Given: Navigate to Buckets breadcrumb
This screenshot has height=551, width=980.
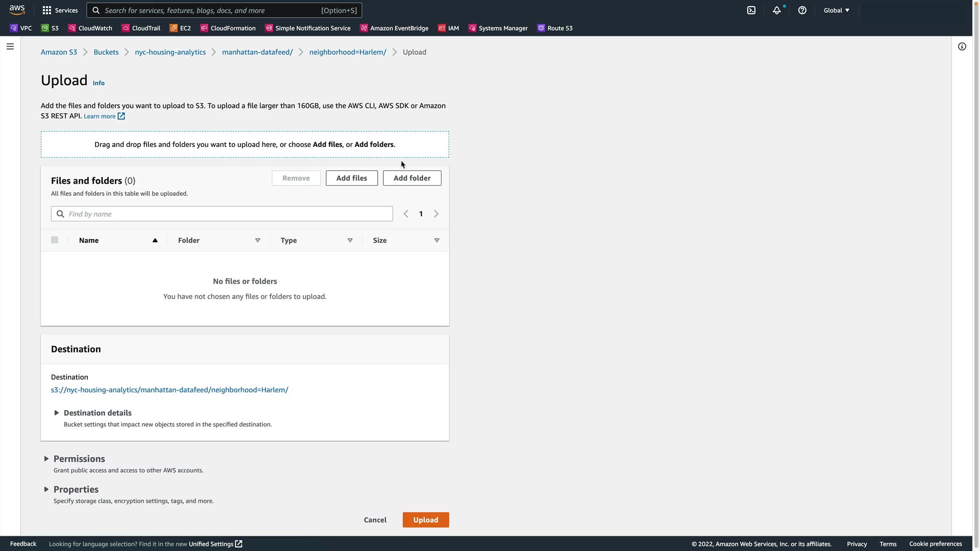Looking at the screenshot, I should pos(106,52).
